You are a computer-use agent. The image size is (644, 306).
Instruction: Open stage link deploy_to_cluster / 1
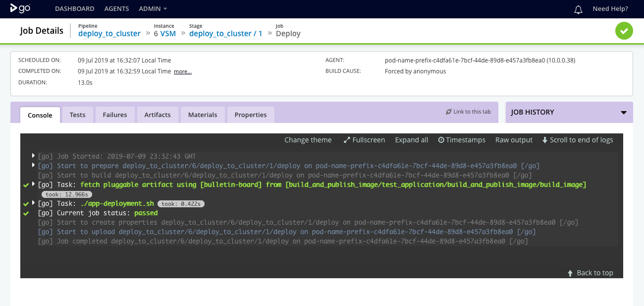[x=226, y=34]
